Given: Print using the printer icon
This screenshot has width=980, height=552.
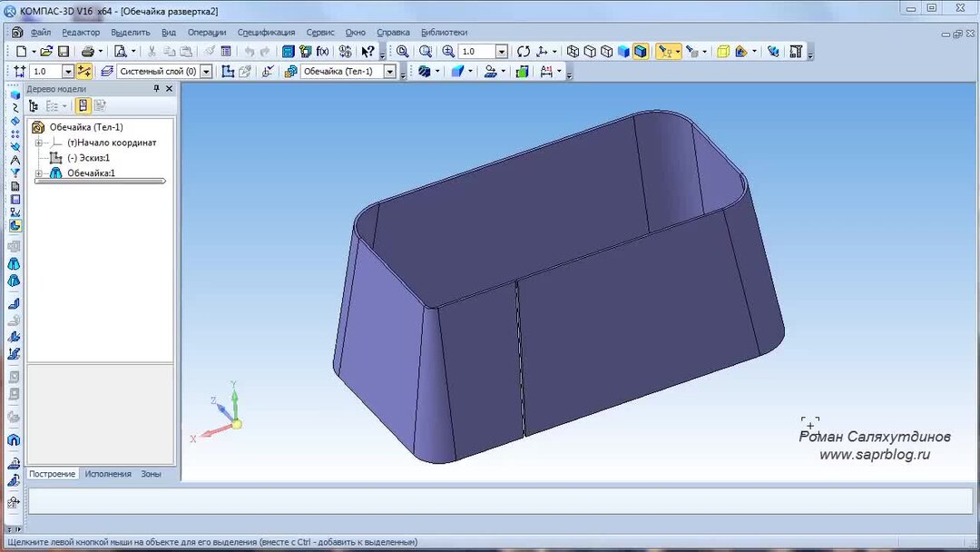Looking at the screenshot, I should (x=87, y=52).
